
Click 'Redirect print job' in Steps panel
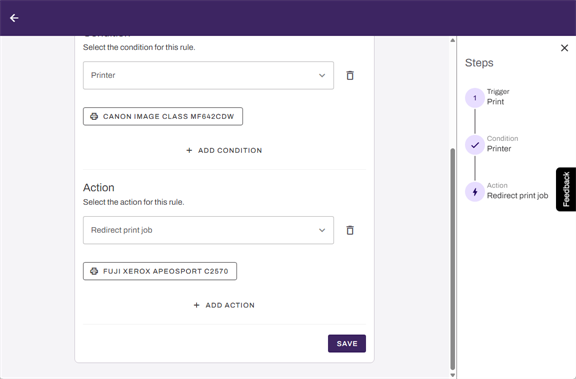pos(517,196)
